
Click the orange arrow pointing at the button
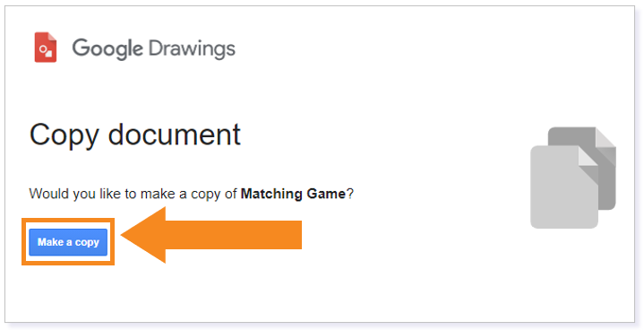tap(211, 235)
